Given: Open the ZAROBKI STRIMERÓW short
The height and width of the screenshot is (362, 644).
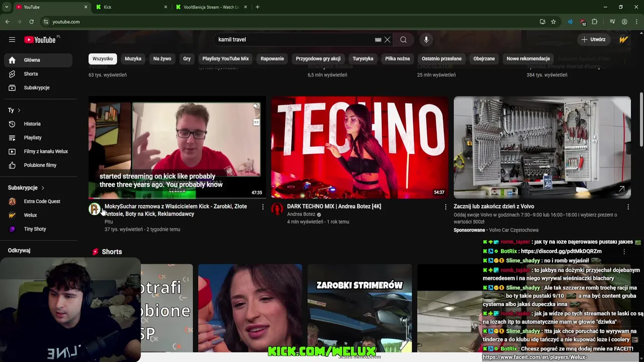Looking at the screenshot, I should coord(360,308).
